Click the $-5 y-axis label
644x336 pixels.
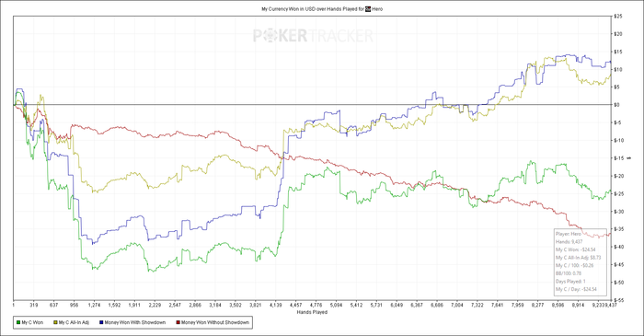tap(617, 122)
